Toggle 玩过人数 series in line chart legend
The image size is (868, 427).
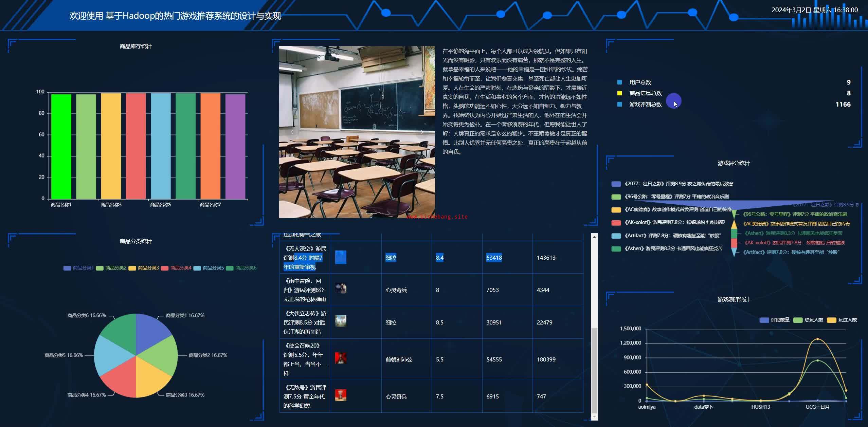tap(842, 320)
